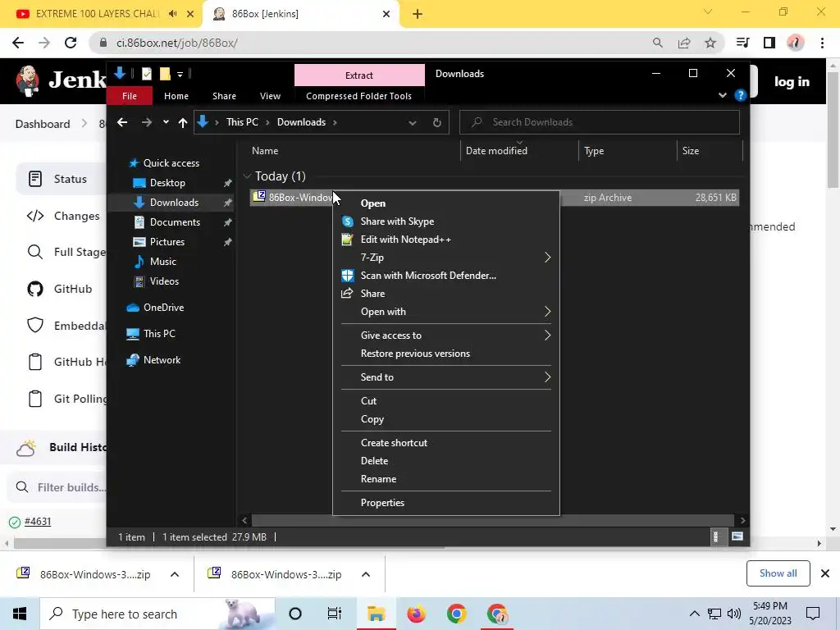This screenshot has width=840, height=630.
Task: Select Delete in the context menu
Action: point(374,461)
